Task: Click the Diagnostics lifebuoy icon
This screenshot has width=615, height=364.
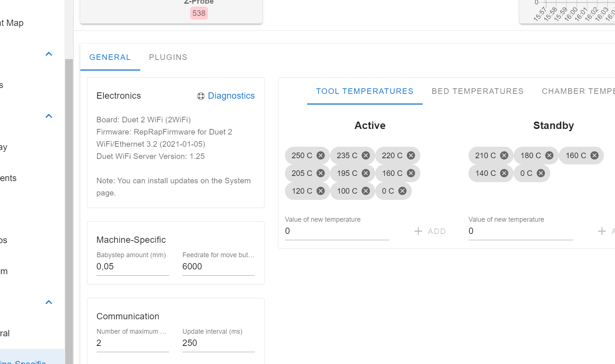Action: 201,96
